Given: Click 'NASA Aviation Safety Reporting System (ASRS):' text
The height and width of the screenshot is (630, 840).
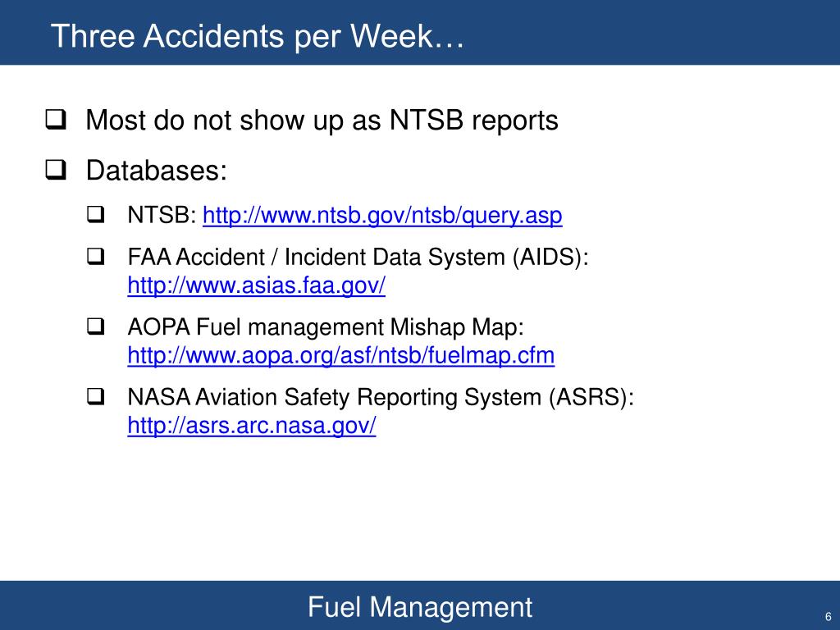Looking at the screenshot, I should pos(381,397).
